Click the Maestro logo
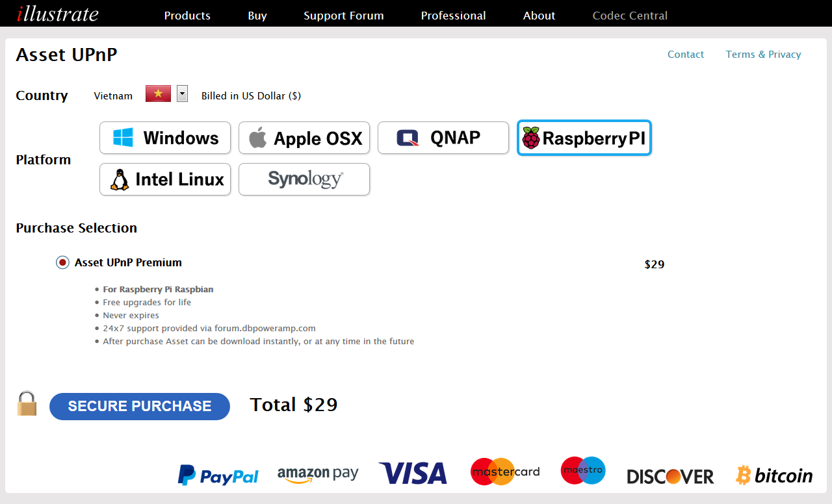 583,470
